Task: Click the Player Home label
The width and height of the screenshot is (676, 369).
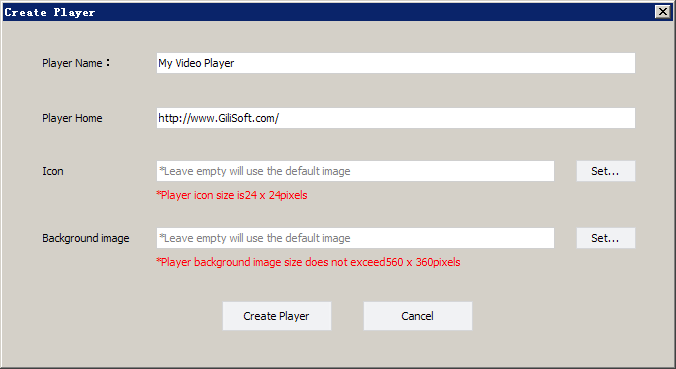Action: click(72, 118)
